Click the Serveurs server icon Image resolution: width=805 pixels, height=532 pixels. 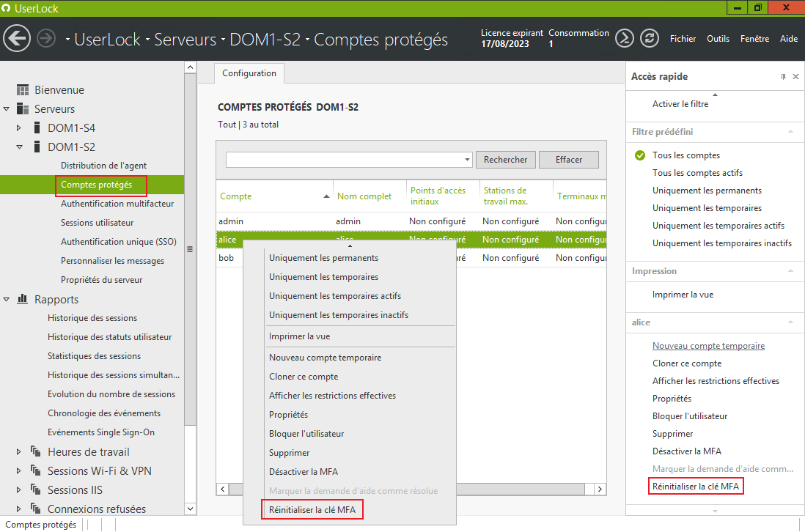pyautogui.click(x=23, y=108)
